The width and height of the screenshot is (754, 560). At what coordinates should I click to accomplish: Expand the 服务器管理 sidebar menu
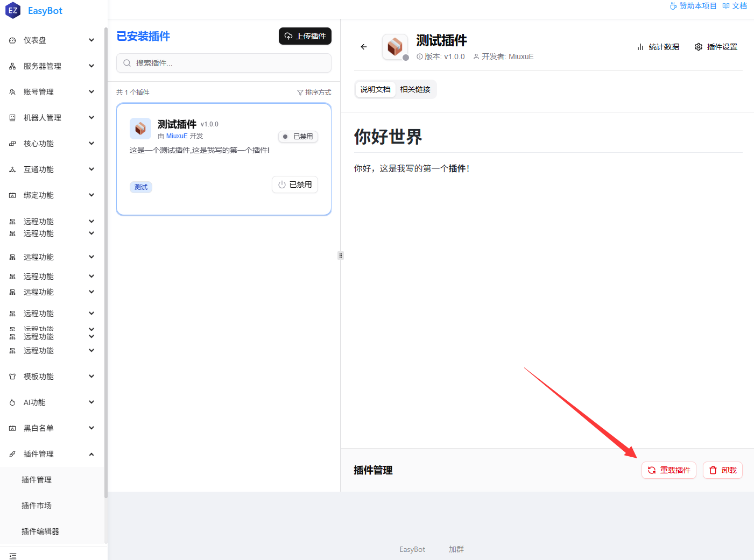[52, 66]
